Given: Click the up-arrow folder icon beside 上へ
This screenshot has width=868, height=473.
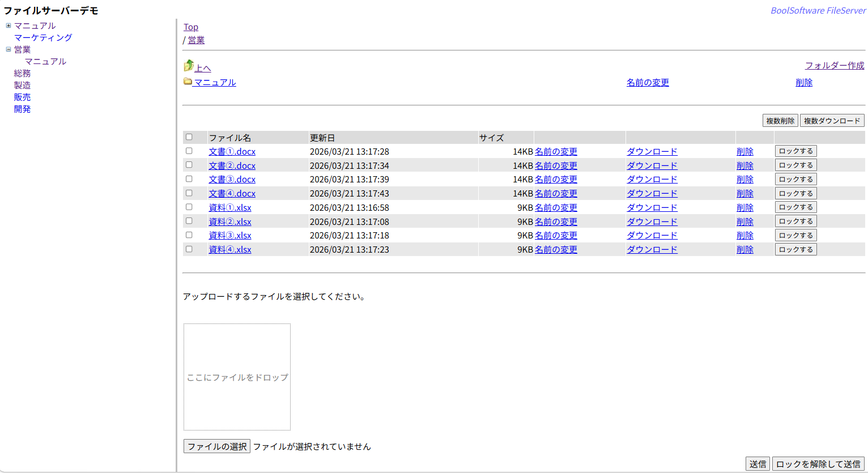Looking at the screenshot, I should pyautogui.click(x=189, y=66).
